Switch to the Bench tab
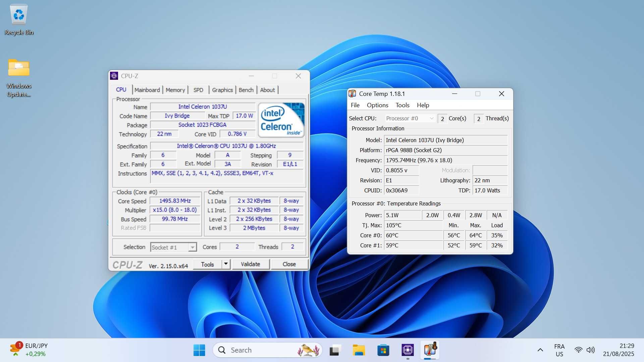 pyautogui.click(x=246, y=90)
